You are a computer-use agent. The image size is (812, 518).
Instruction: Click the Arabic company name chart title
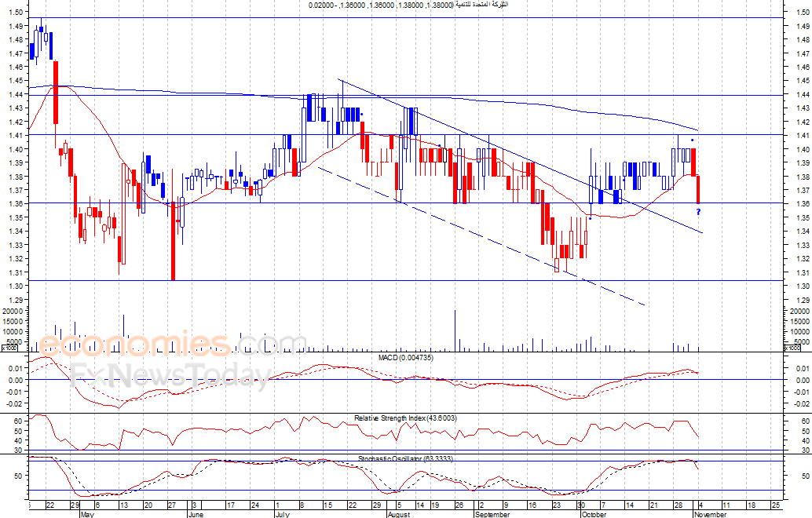(x=481, y=5)
